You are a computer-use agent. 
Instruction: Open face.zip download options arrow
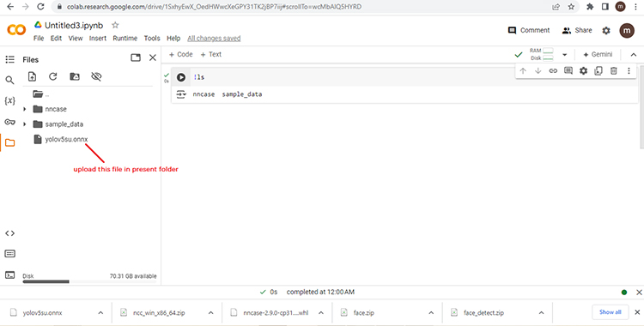[x=431, y=313]
